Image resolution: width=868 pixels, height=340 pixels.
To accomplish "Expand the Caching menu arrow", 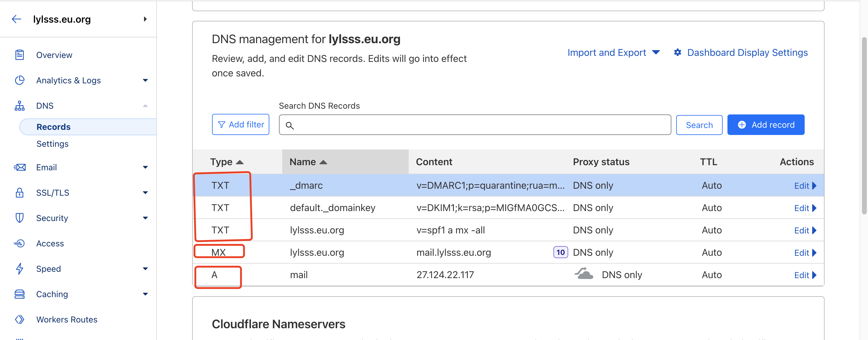I will [x=145, y=294].
